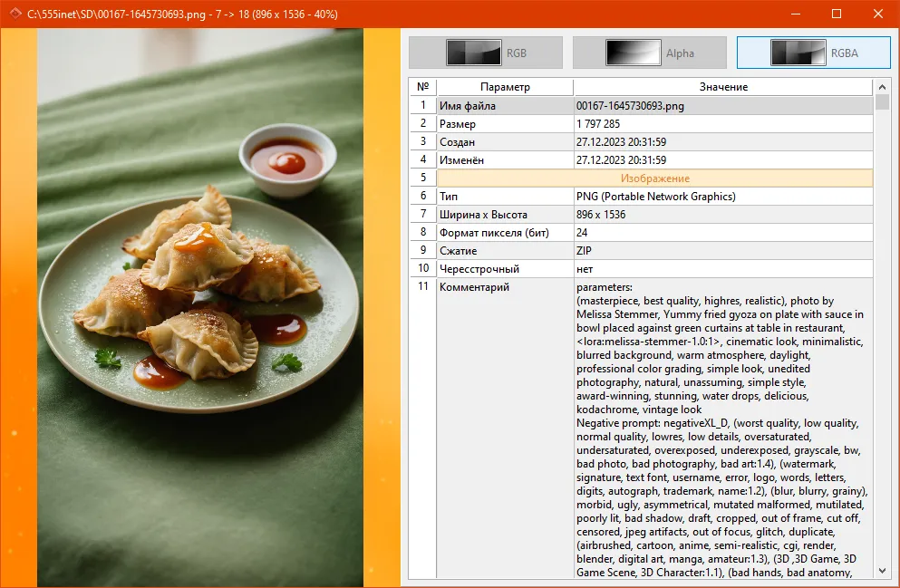
Task: Click the Параметр column header
Action: pos(505,87)
